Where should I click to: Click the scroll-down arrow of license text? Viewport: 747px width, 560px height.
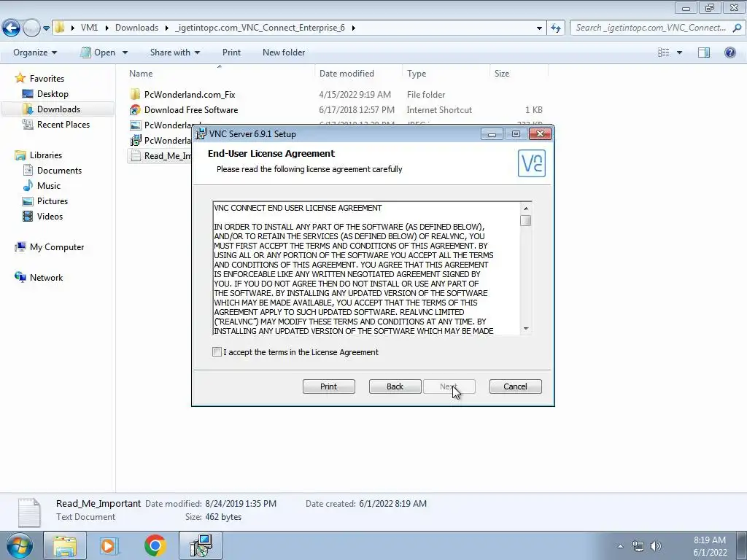(526, 328)
